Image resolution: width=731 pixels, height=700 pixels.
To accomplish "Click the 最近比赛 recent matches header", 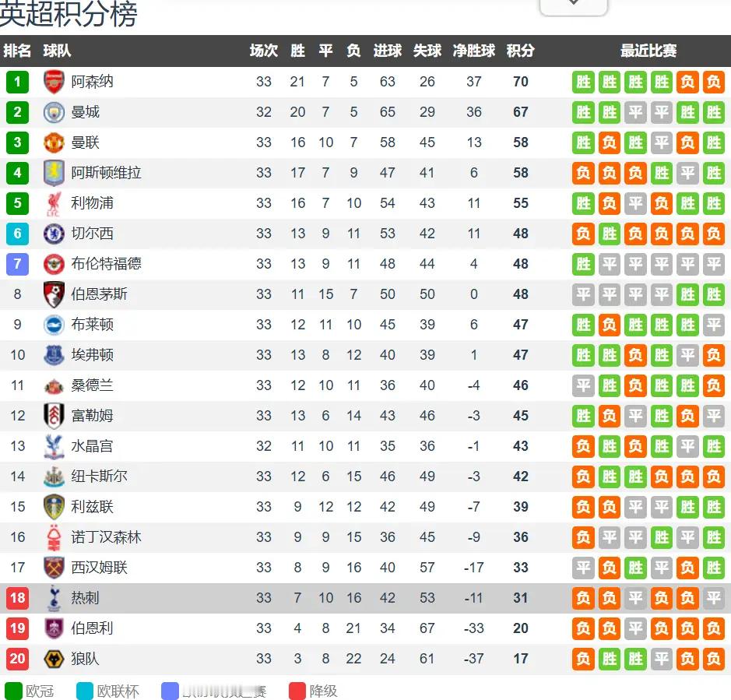I will point(648,51).
